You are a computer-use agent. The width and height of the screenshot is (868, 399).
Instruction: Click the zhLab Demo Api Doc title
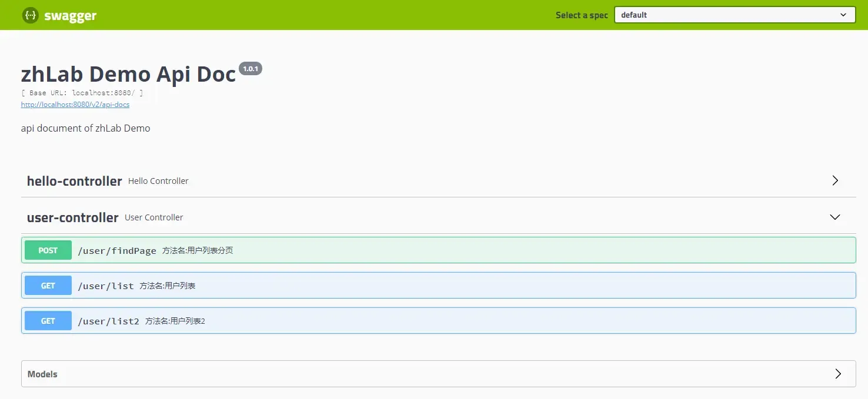(128, 73)
